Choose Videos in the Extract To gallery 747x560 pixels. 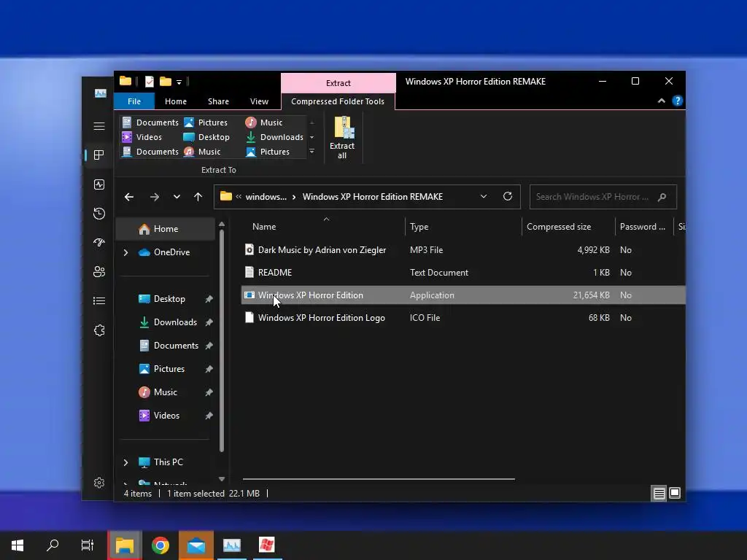click(142, 137)
